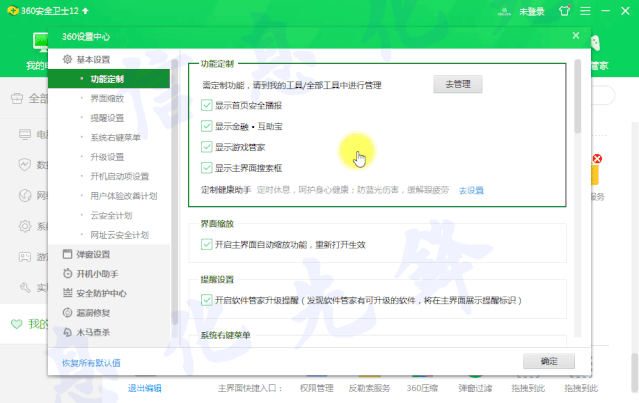Open the 用户体验改善计划 item
This screenshot has height=403, width=639.
(x=123, y=196)
